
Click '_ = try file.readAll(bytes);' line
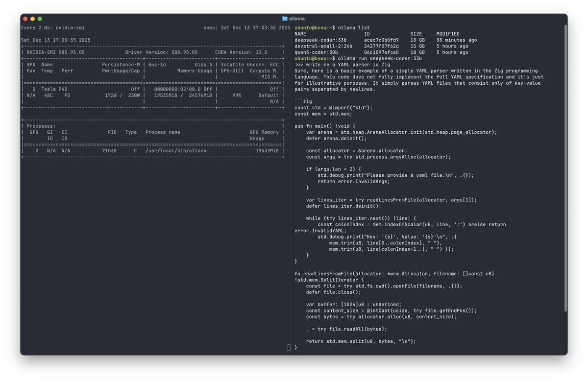(346, 329)
